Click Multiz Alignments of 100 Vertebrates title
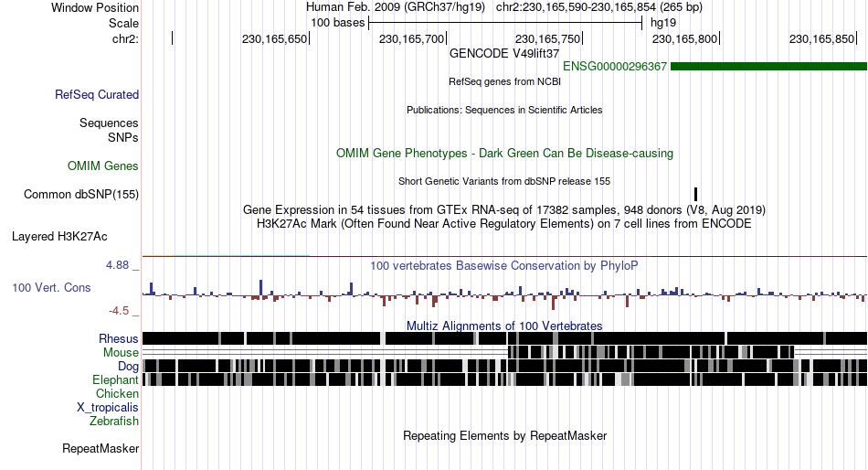This screenshot has height=470, width=868. coord(504,326)
